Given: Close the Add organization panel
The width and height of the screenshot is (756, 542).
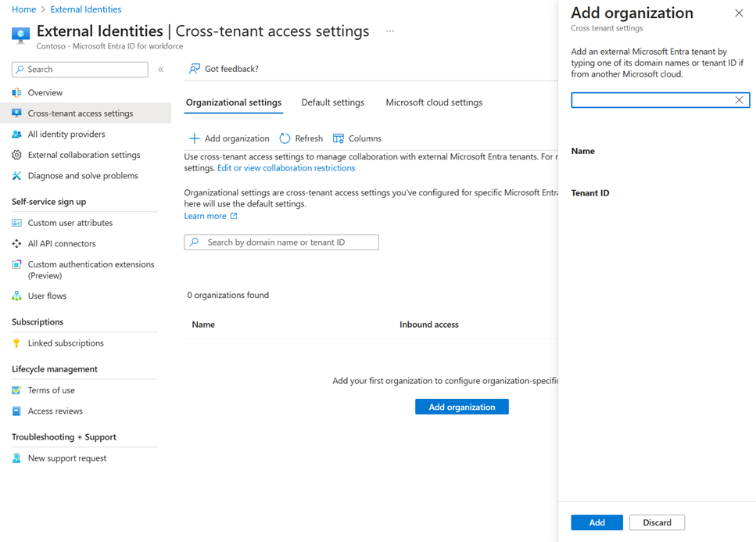Looking at the screenshot, I should pos(739,13).
